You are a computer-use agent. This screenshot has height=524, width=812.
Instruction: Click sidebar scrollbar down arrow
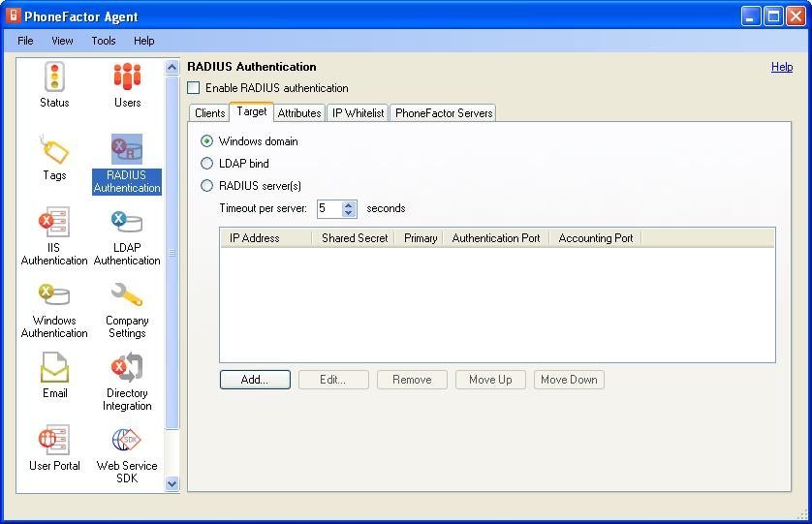[172, 483]
